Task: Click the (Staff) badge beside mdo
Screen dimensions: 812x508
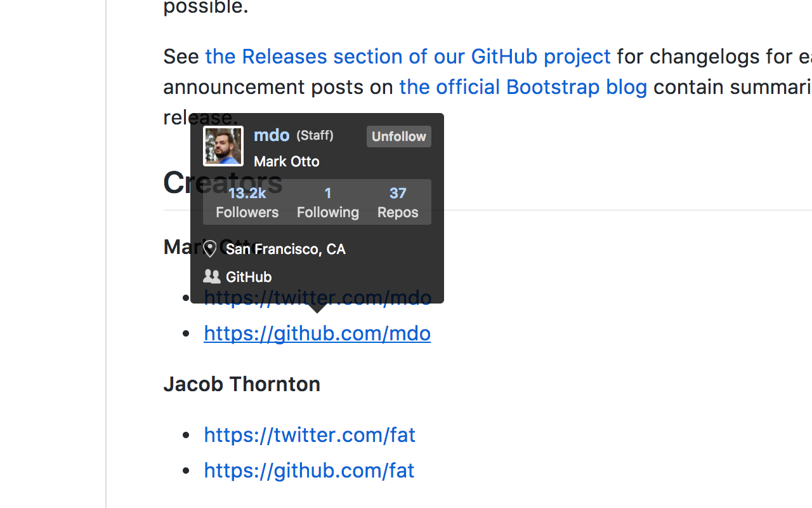Action: (x=315, y=135)
